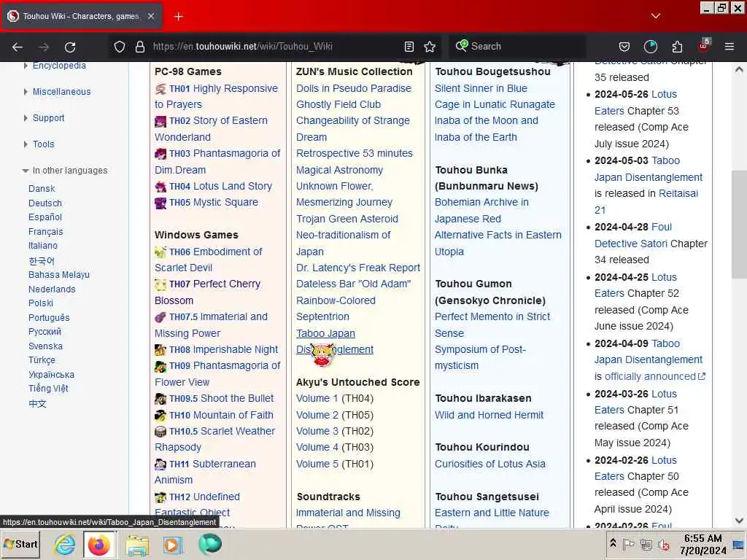Screen dimensions: 747x560
Task: Select the 中文 language link
Action: coord(38,404)
